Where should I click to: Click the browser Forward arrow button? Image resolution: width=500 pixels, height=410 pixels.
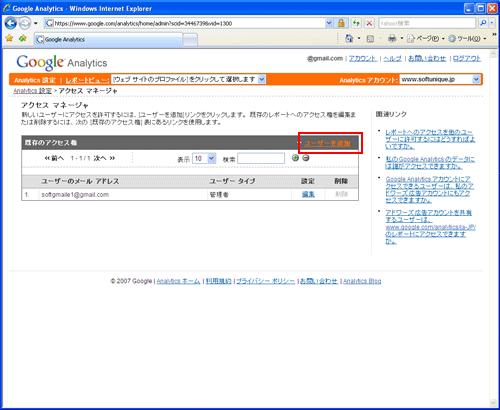[24, 23]
